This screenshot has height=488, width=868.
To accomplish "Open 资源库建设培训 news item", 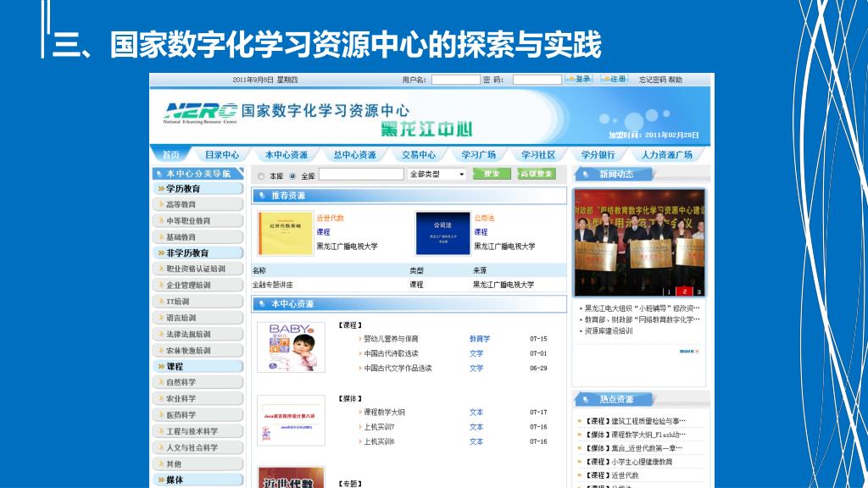I will point(609,331).
